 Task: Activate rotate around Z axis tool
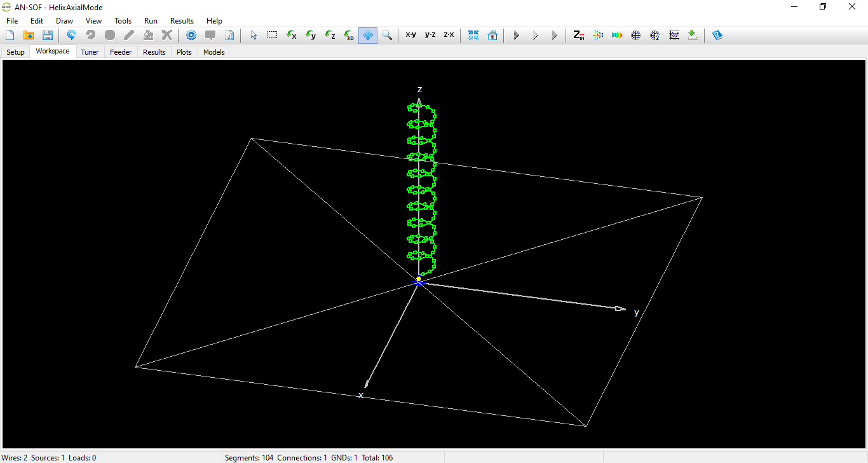(x=329, y=35)
